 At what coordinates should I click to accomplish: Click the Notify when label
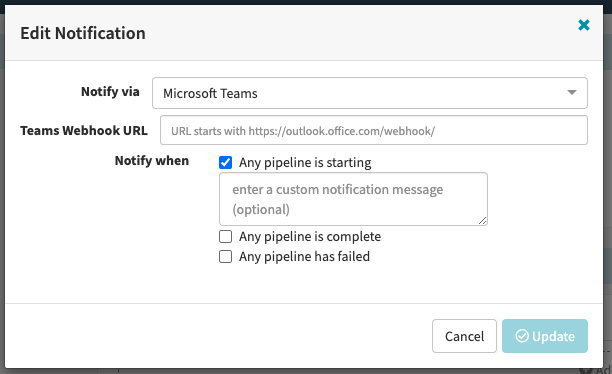[152, 161]
